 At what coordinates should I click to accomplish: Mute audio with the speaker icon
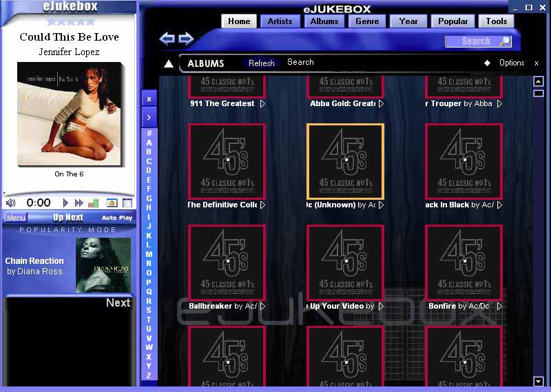point(11,203)
